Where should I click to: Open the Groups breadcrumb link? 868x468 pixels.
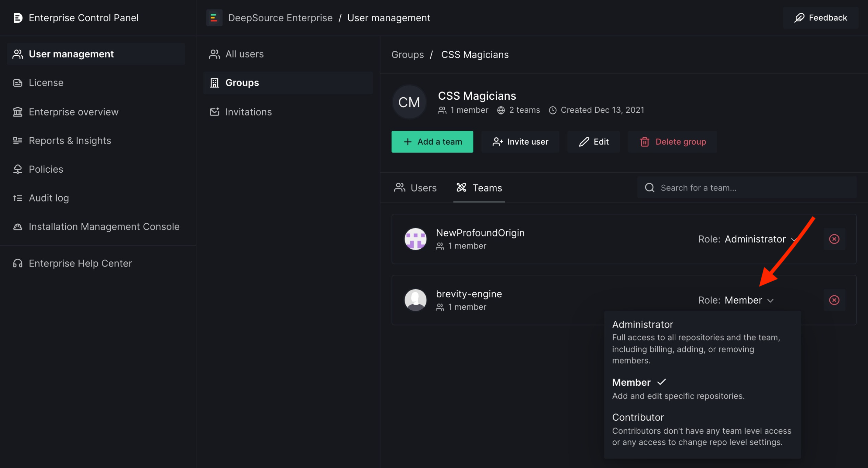[408, 54]
